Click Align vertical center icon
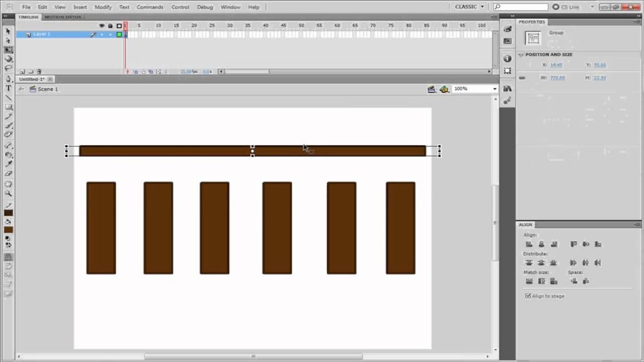Image resolution: width=644 pixels, height=362 pixels. tap(586, 244)
